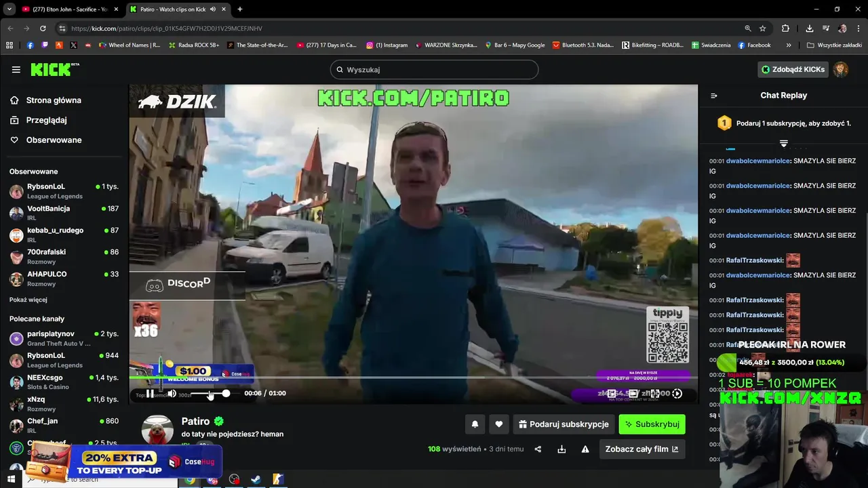
Task: Go back in browser history
Action: (10, 28)
